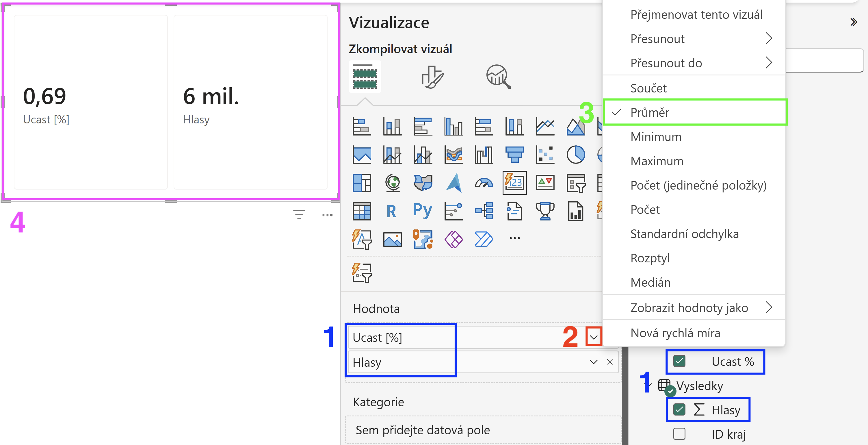Click Přejmenovat tento vizuál
Screen dimensions: 868x445
(694, 14)
